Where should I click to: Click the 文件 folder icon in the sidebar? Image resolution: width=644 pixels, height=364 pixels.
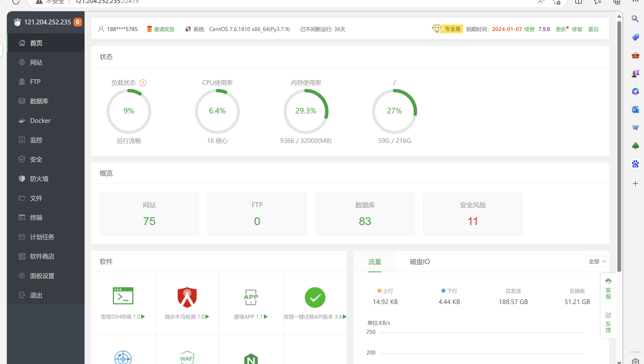point(22,198)
